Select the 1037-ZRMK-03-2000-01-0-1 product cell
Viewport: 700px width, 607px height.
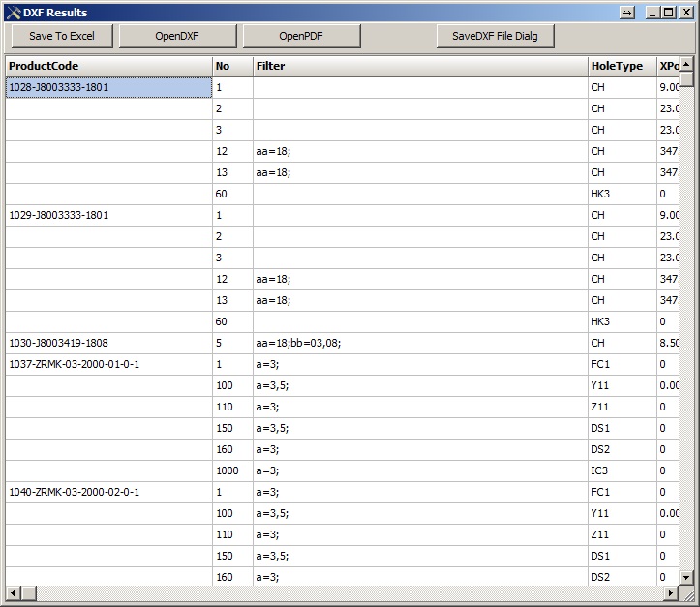pyautogui.click(x=108, y=364)
